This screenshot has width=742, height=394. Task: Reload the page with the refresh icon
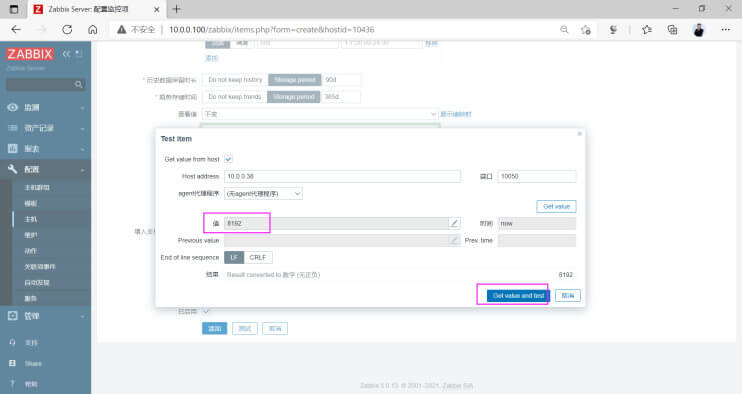(67, 29)
